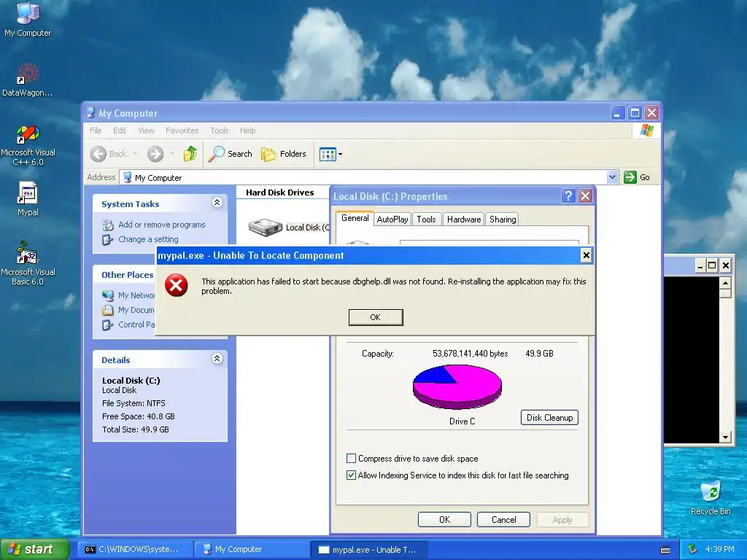747x560 pixels.
Task: Uncheck Allow Indexing Service checkbox
Action: click(x=351, y=475)
